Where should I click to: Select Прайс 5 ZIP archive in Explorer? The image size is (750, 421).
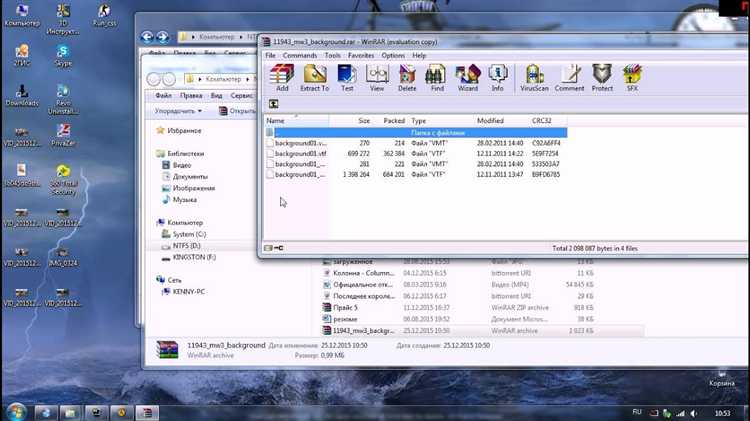[x=345, y=308]
